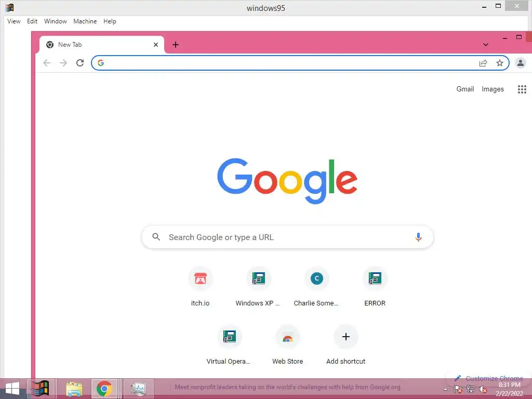Open the Charlie Some... shortcut
This screenshot has width=532, height=399.
[316, 287]
